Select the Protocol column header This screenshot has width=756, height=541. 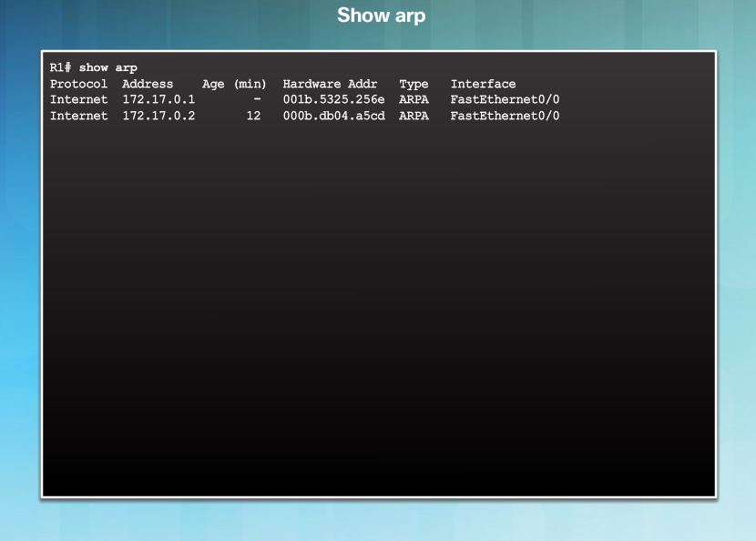[x=78, y=83]
